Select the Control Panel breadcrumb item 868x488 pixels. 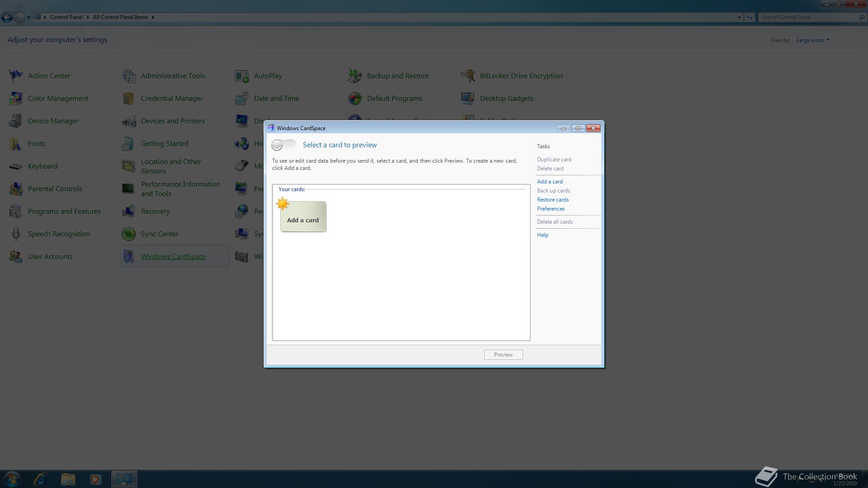[66, 17]
